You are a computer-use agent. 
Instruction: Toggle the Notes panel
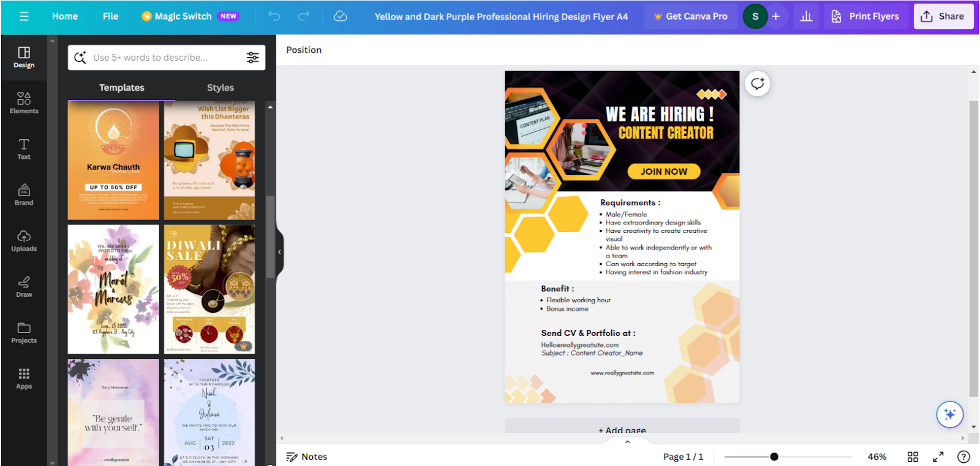pos(307,457)
